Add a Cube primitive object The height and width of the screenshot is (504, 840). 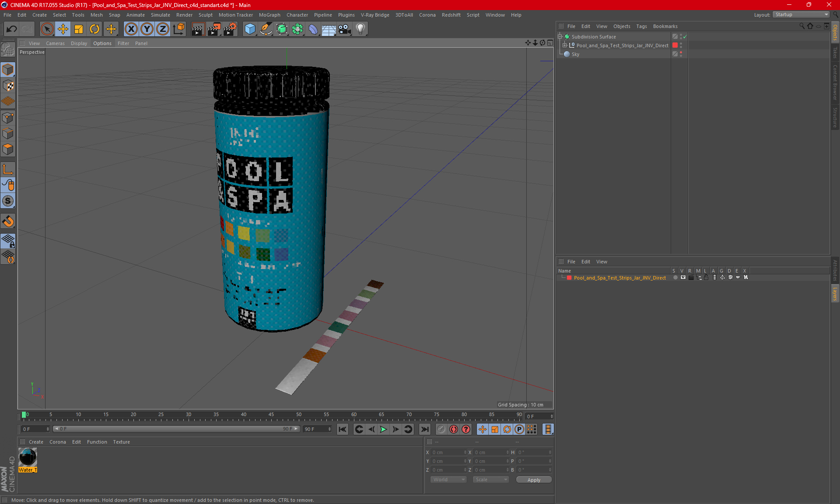pyautogui.click(x=250, y=29)
